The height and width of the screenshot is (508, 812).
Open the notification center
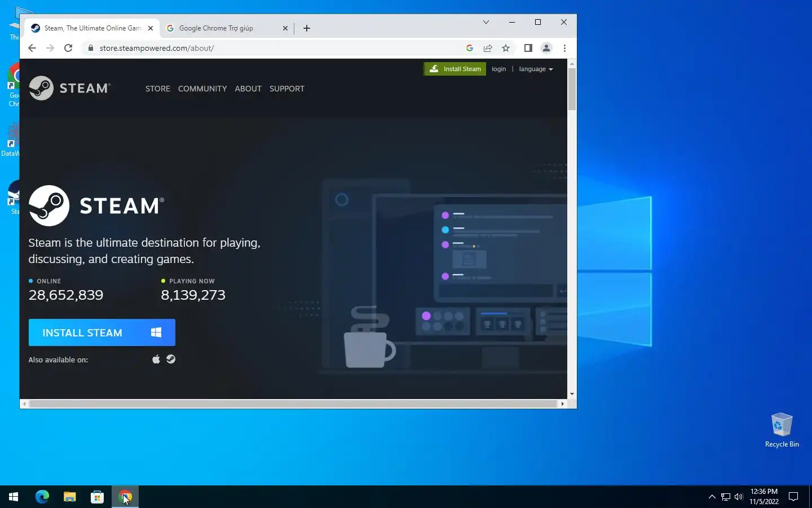pos(793,497)
